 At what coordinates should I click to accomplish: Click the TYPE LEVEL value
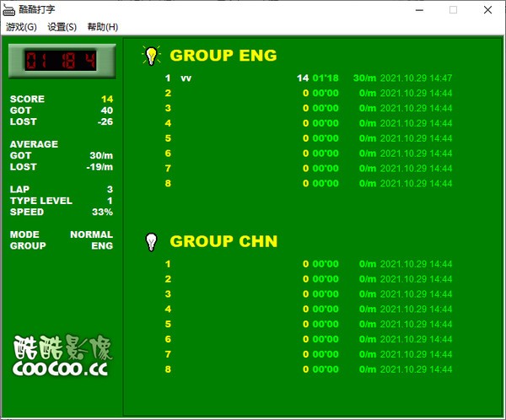[110, 201]
